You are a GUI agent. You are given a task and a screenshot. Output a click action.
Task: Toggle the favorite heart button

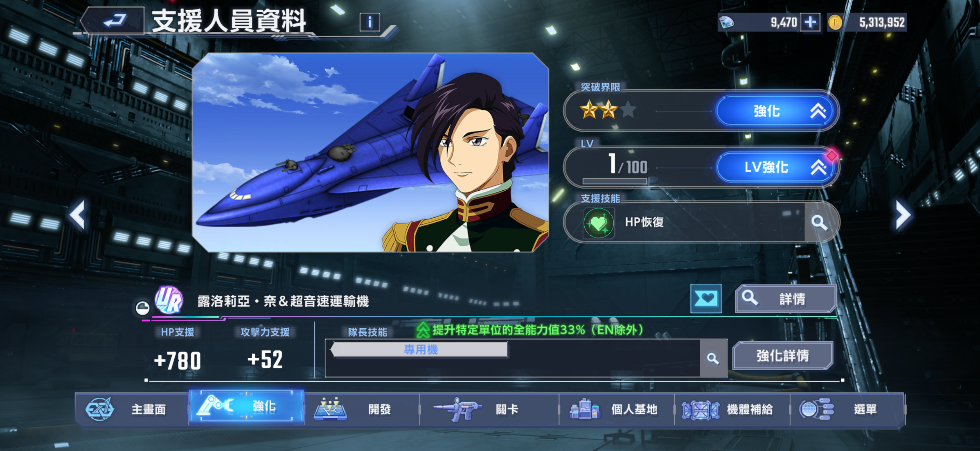pos(706,299)
